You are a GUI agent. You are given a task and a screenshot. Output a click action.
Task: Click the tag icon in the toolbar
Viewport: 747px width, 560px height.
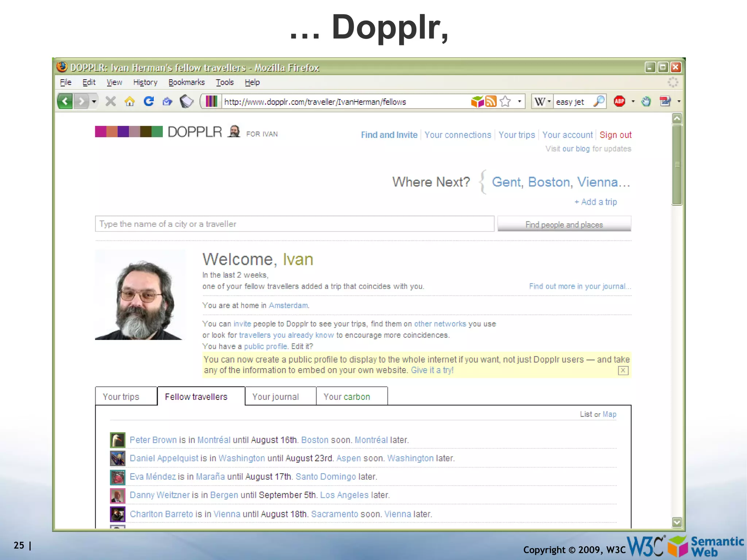(187, 101)
